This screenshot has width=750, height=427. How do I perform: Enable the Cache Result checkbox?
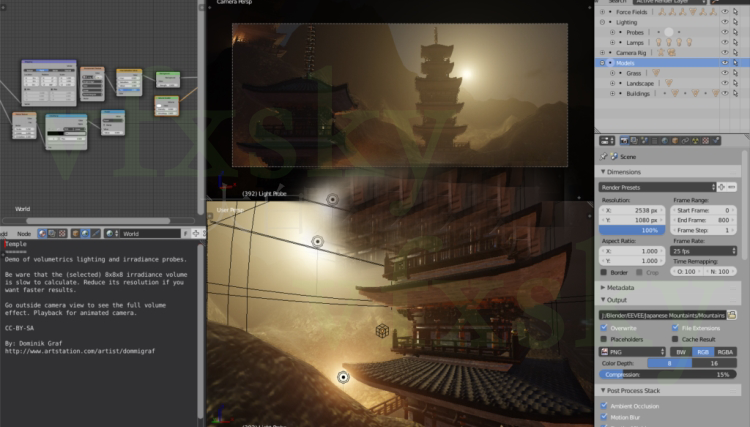coord(675,339)
